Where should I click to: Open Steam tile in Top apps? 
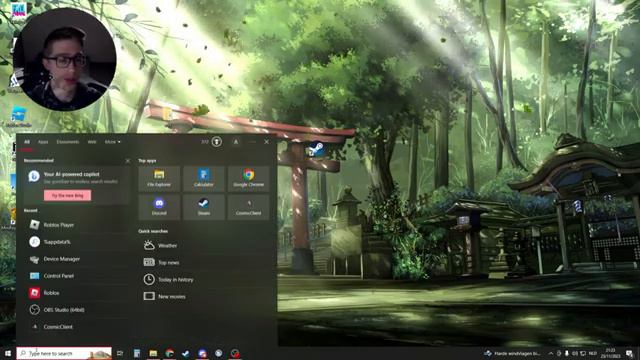[204, 207]
